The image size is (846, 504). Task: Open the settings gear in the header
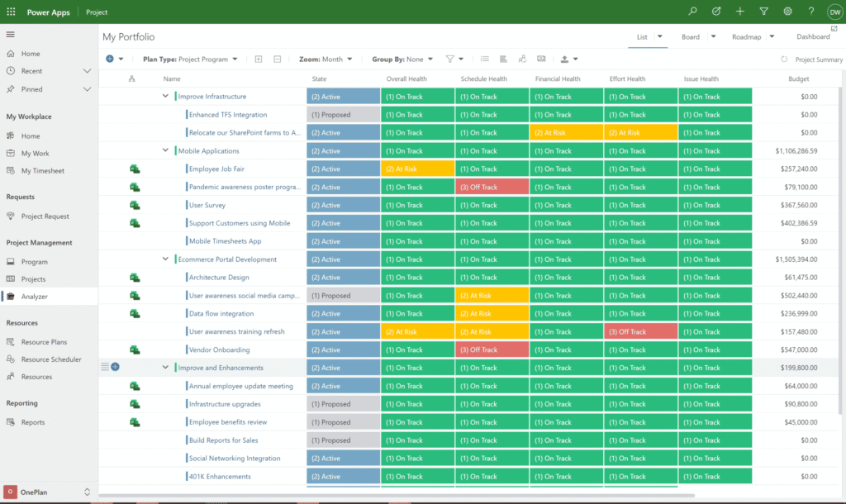(x=787, y=12)
